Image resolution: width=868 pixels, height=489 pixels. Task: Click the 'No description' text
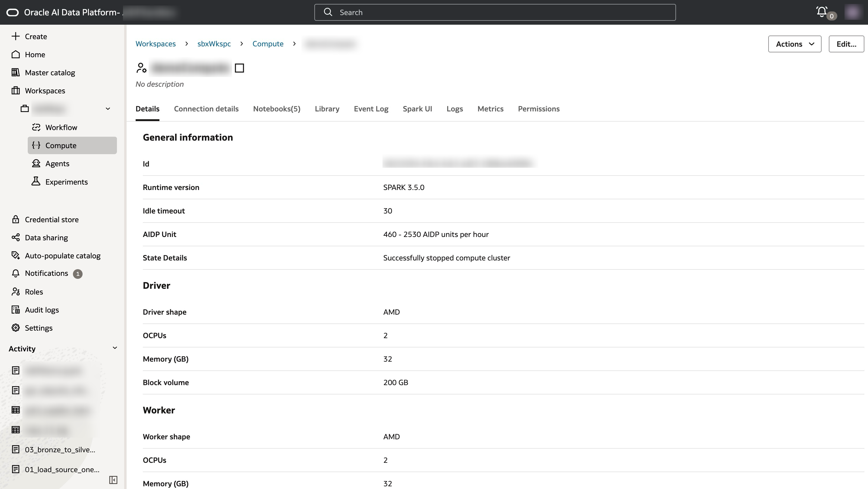tap(159, 84)
